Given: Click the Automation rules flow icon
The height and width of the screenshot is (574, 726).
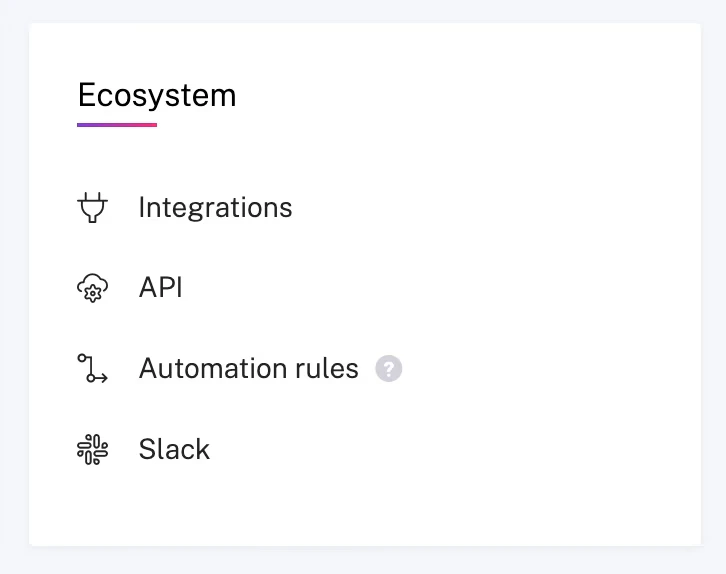Looking at the screenshot, I should pos(92,369).
